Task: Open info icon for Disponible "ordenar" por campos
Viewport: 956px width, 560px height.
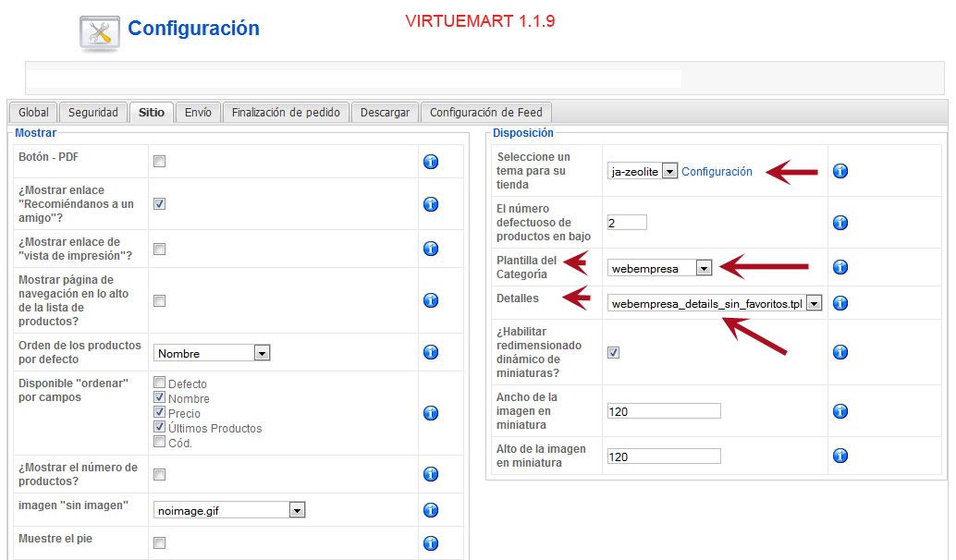Action: pyautogui.click(x=431, y=413)
